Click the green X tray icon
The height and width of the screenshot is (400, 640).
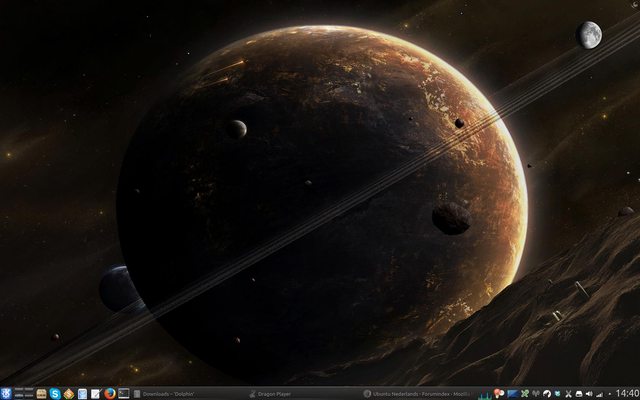pos(525,393)
